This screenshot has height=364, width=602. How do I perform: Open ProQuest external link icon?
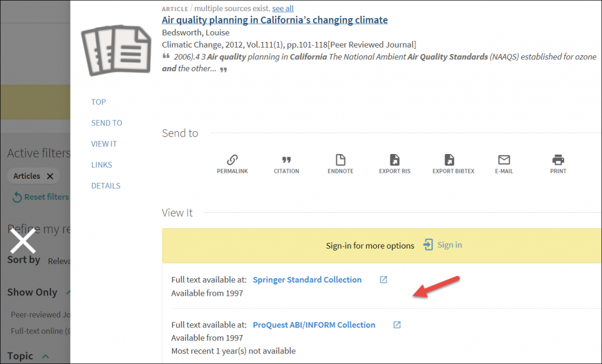point(397,325)
